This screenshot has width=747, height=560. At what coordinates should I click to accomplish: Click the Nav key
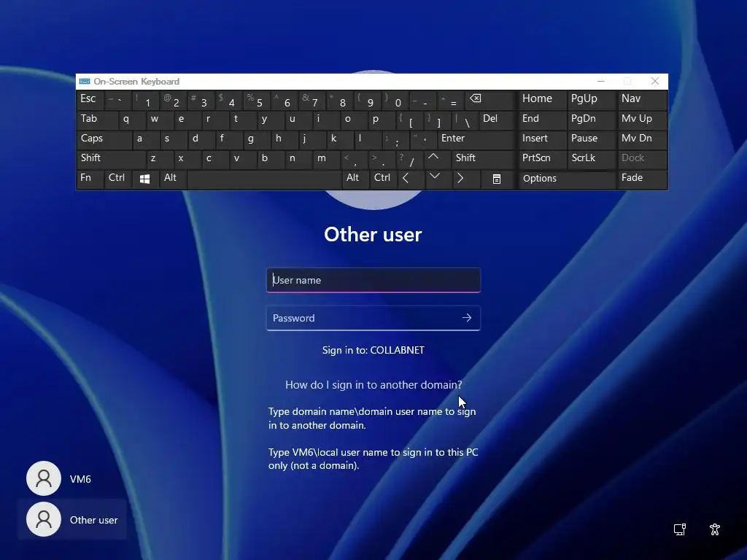pos(642,99)
